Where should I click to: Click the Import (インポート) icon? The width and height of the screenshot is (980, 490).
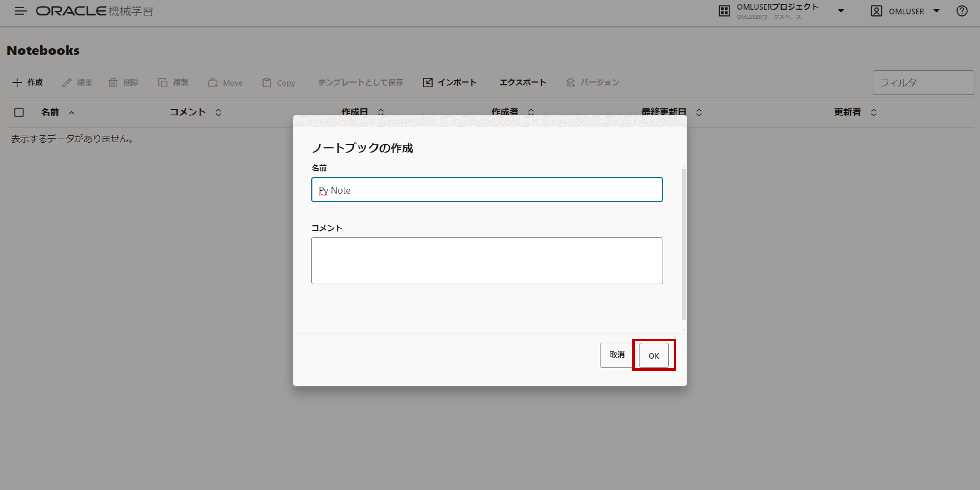(x=428, y=82)
